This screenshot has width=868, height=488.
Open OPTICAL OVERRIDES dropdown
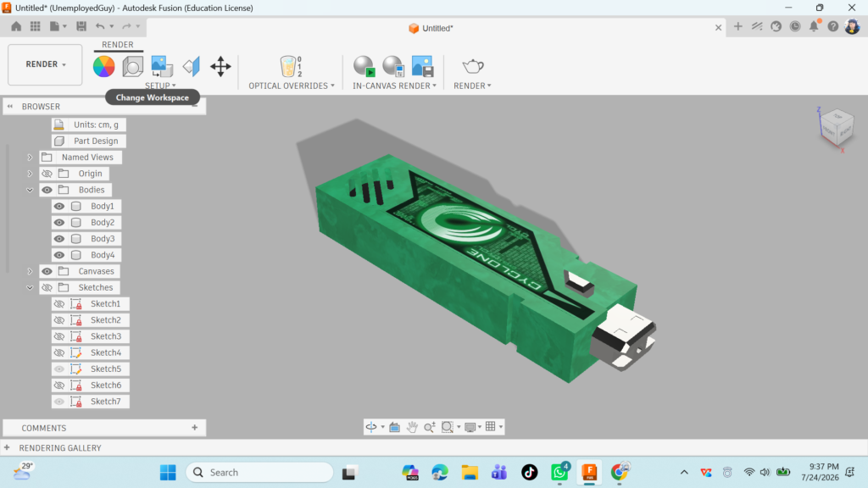pyautogui.click(x=292, y=86)
